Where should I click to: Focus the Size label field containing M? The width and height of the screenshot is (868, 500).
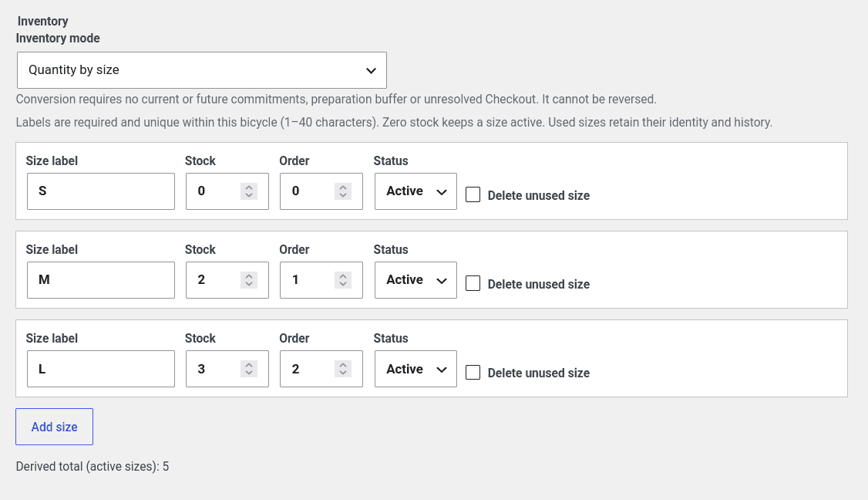101,280
